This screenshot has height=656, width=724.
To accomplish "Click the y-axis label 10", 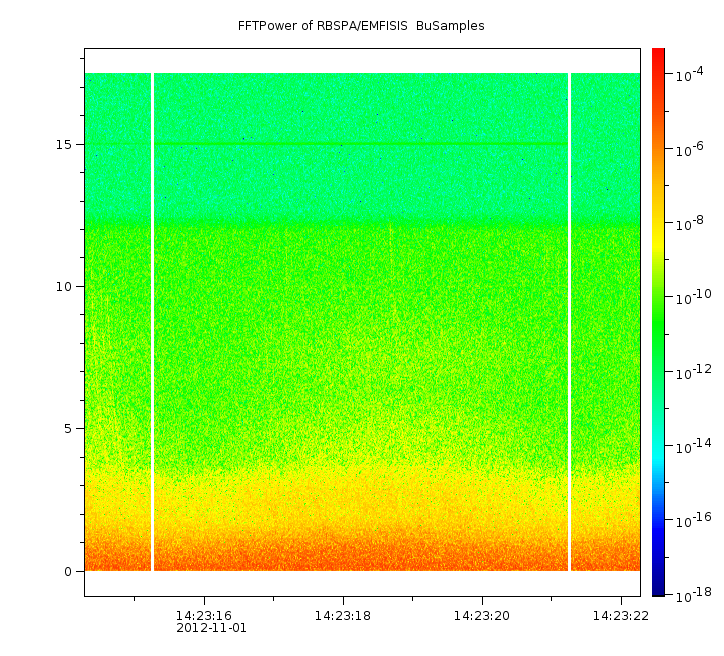I will 64,287.
